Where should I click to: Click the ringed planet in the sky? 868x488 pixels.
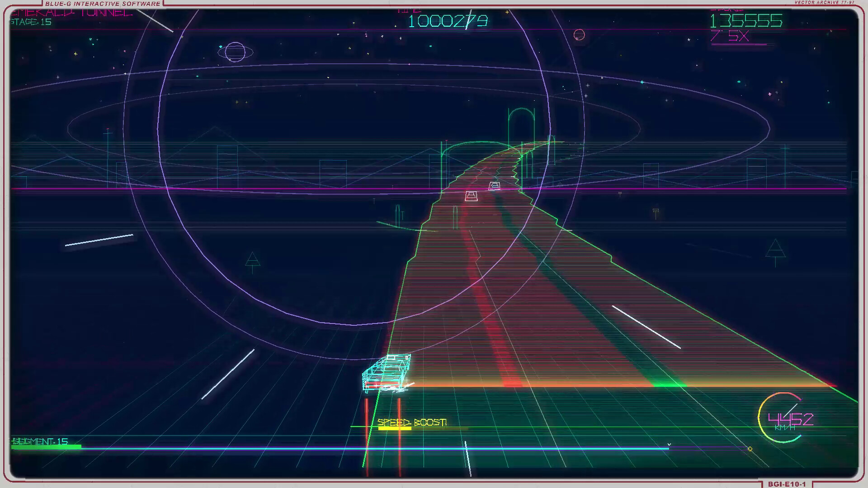click(235, 52)
